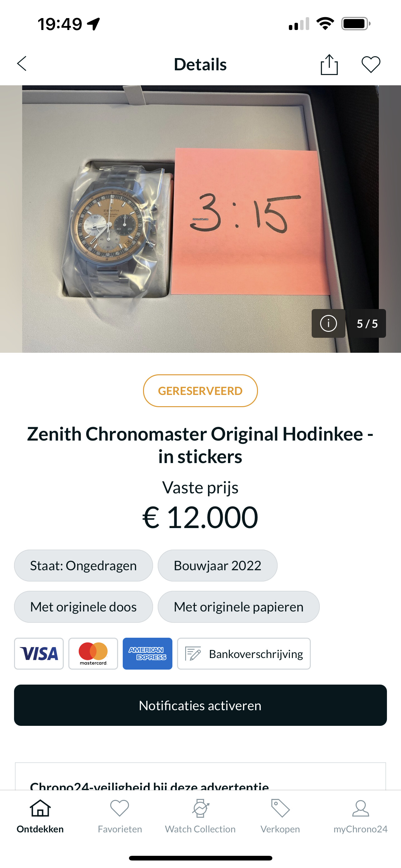Select the Bankoverschrijving payment option
Screen dimensions: 401x868
[244, 653]
